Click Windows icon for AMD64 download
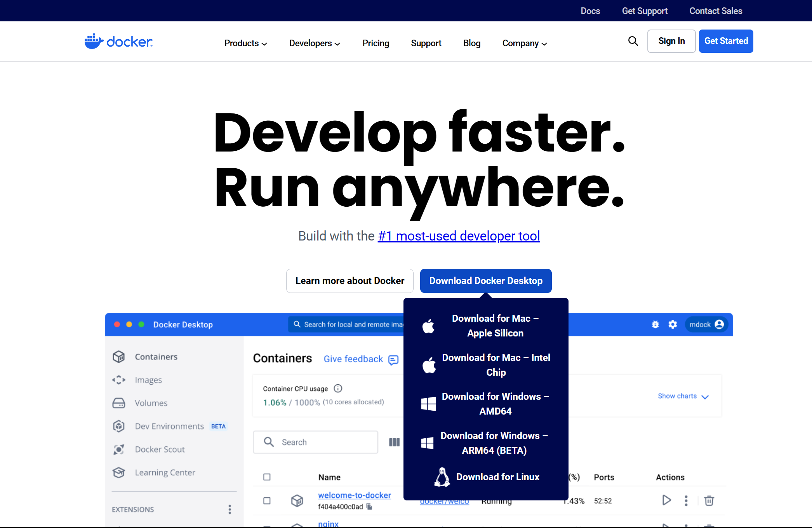This screenshot has height=528, width=812. [428, 404]
